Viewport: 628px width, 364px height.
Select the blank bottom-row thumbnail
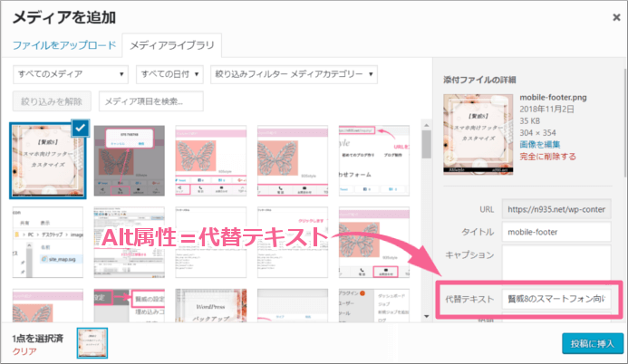click(293, 306)
